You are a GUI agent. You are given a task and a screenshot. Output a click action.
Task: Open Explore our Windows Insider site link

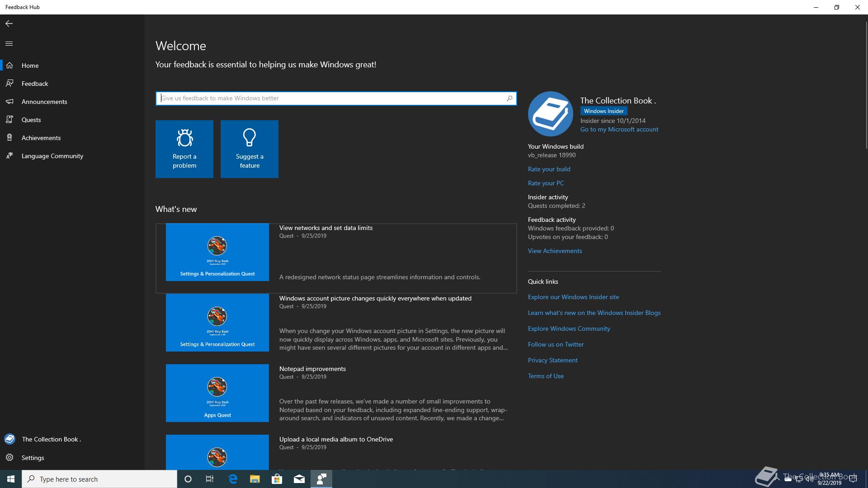573,297
